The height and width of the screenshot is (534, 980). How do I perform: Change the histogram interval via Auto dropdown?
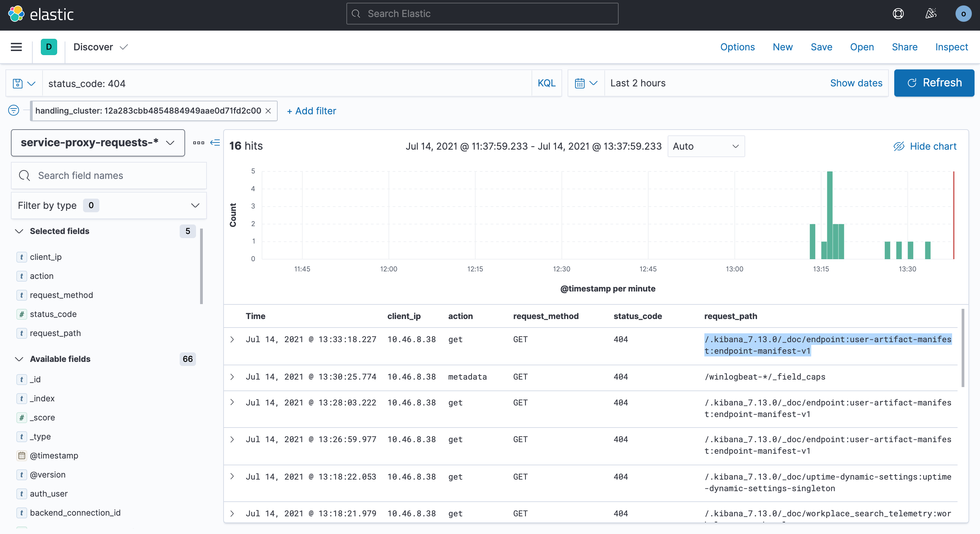(706, 146)
